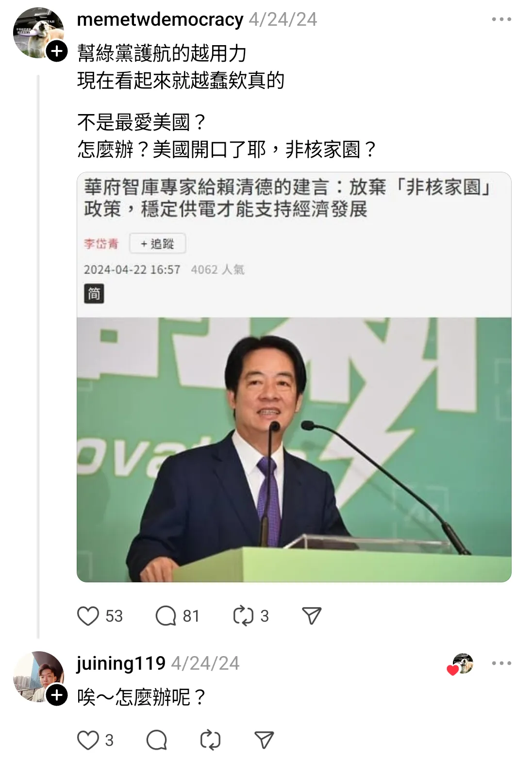Viewport: 532px width, 759px height.
Task: Open the memetwdemocracy post options menu
Action: click(x=501, y=19)
